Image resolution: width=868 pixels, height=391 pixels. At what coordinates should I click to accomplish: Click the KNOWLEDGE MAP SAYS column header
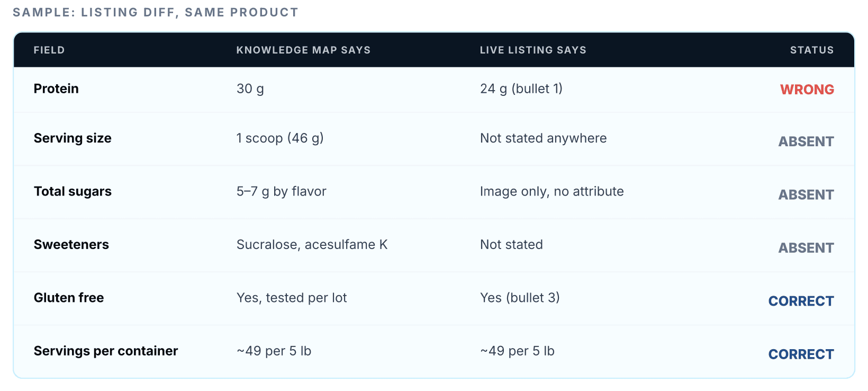(303, 50)
